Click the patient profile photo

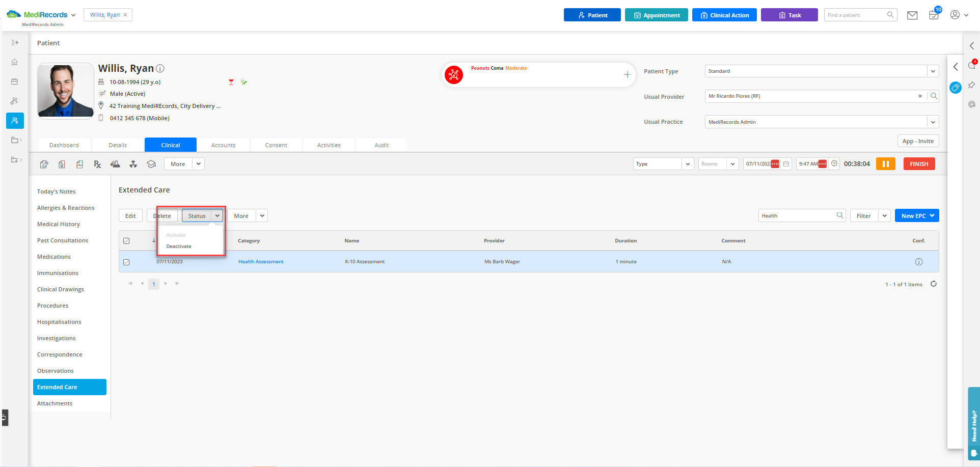tap(66, 91)
